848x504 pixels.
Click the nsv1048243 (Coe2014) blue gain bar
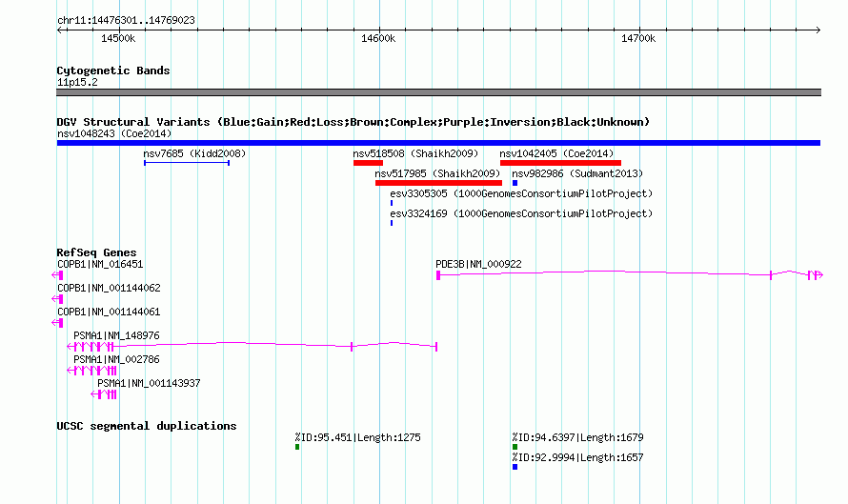[438, 143]
